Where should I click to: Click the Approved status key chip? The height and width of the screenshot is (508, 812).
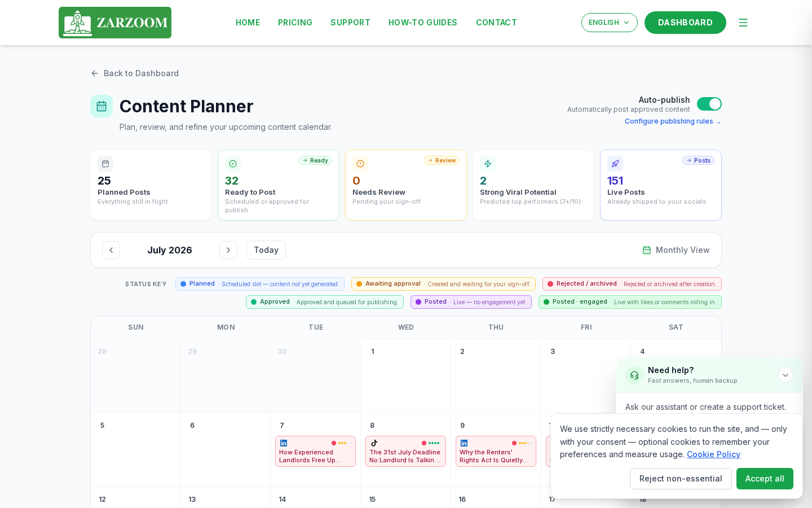click(x=325, y=302)
